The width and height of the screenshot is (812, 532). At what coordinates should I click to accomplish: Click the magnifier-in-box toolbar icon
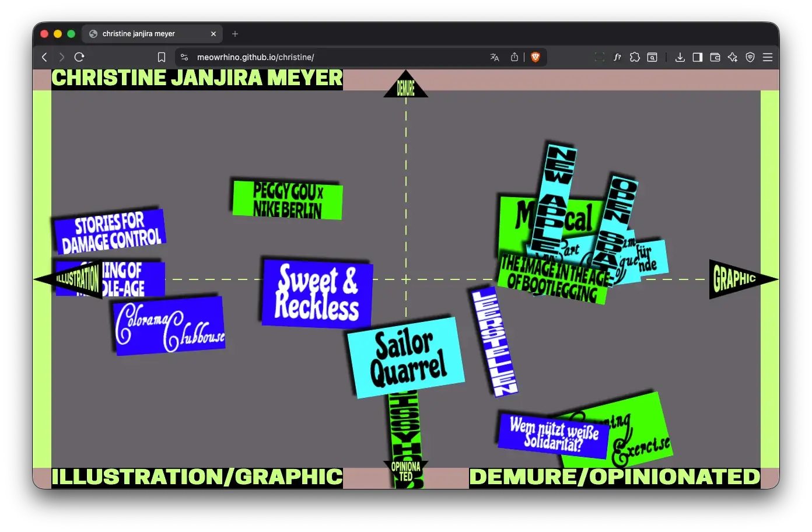(652, 57)
